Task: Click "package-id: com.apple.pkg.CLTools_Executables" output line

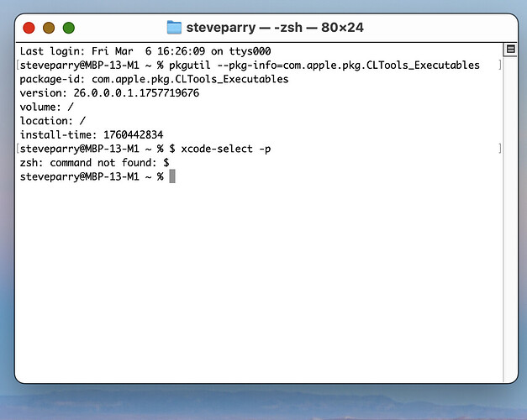Action: coord(154,79)
